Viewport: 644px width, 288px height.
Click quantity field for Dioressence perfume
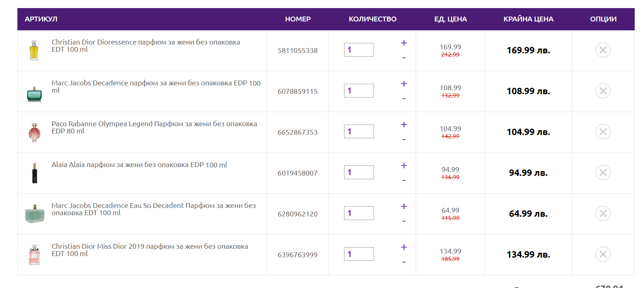(359, 50)
